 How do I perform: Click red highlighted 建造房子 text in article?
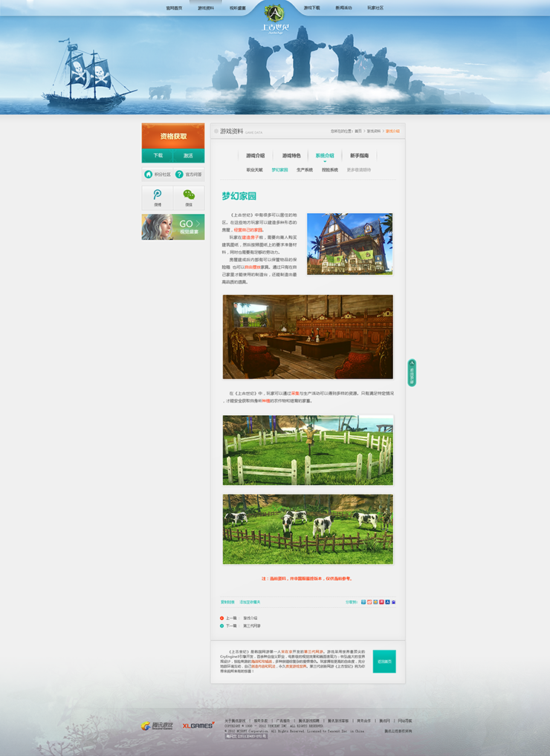[250, 237]
